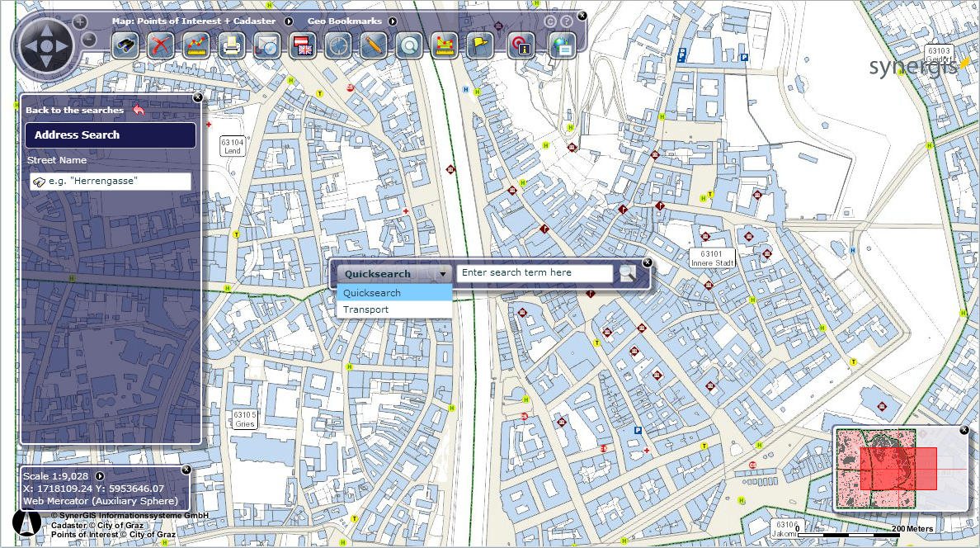Image resolution: width=980 pixels, height=548 pixels.
Task: Clear graphics with the red X tool
Action: (161, 46)
